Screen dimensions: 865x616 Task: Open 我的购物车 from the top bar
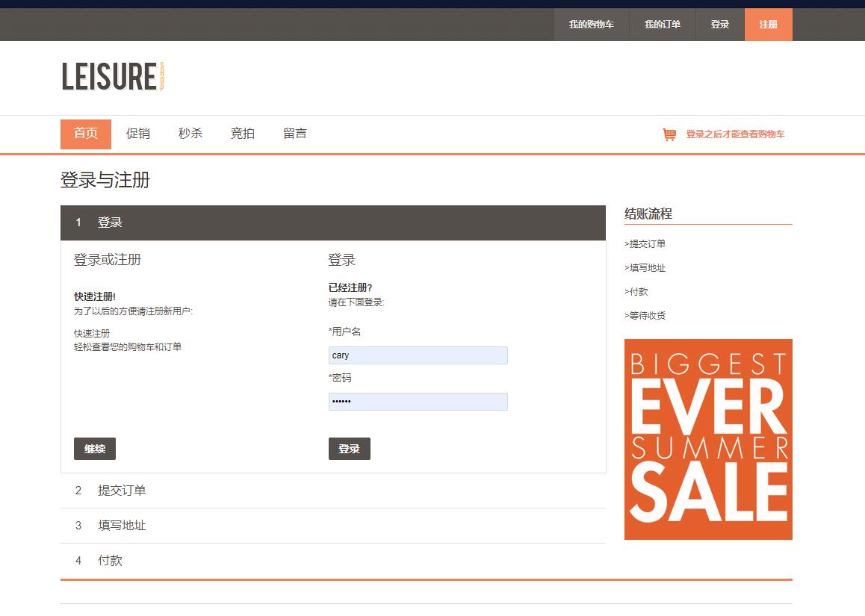591,24
